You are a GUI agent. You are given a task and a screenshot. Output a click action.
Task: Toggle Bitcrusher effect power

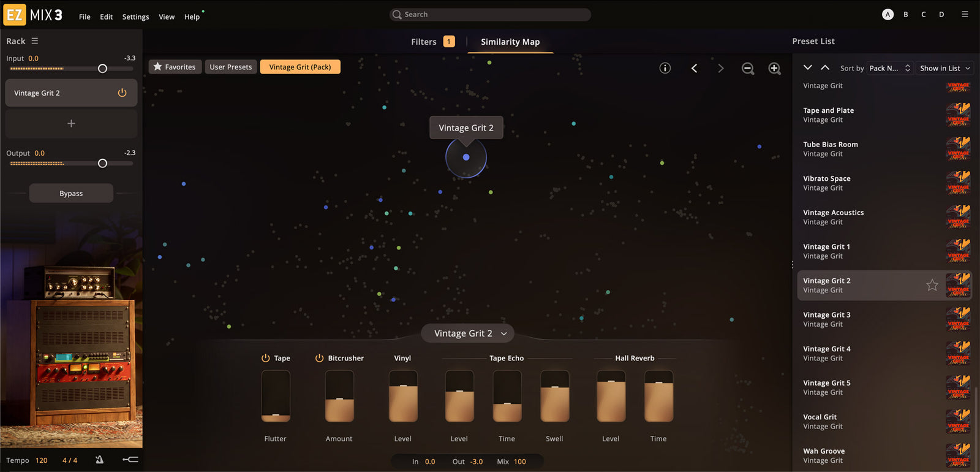(x=319, y=358)
